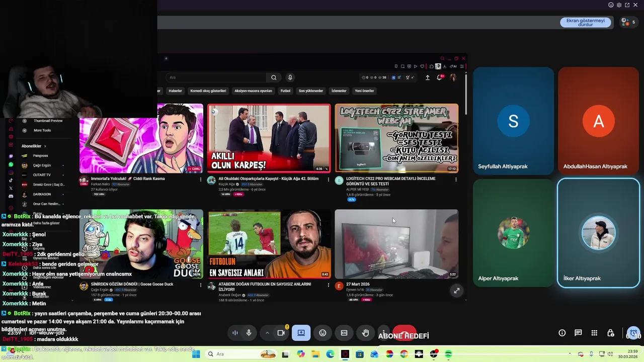Open audio settings chevron beside camera button
The width and height of the screenshot is (644, 362).
tap(267, 333)
